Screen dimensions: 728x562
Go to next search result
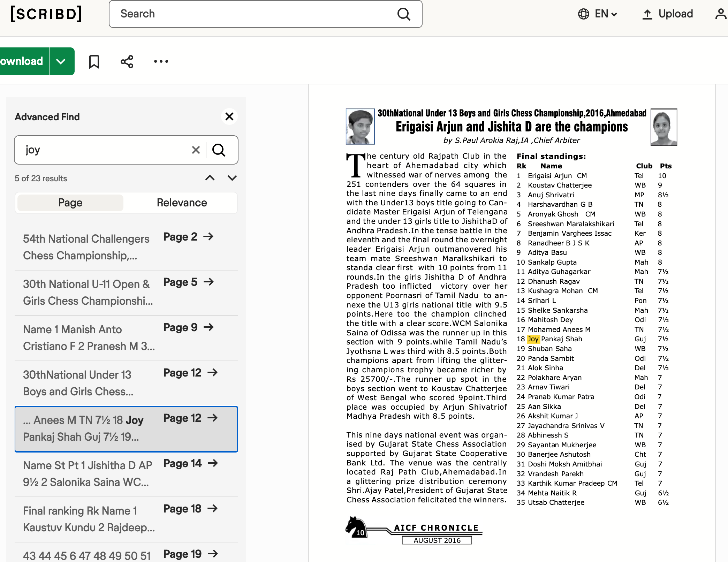tap(232, 178)
